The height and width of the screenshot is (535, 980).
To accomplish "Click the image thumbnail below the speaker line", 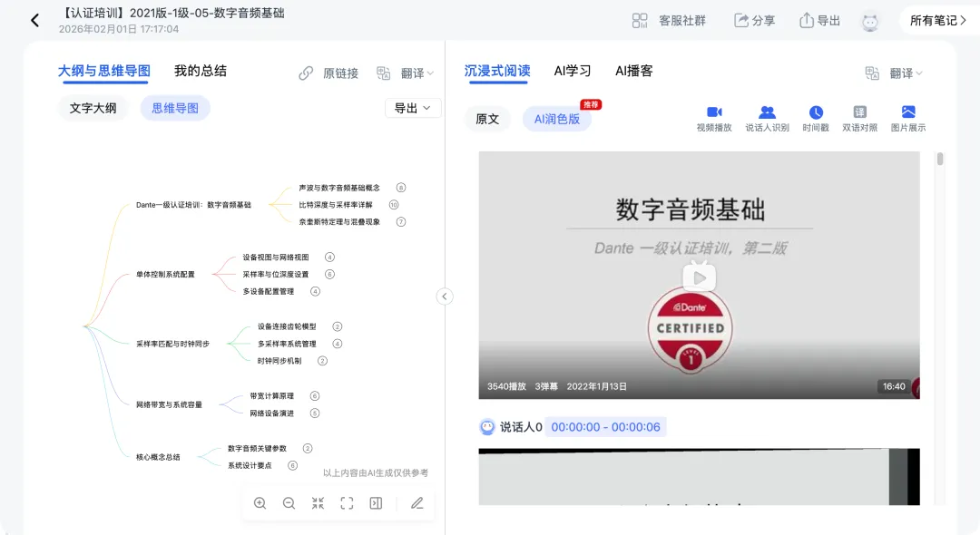I will pos(699,476).
